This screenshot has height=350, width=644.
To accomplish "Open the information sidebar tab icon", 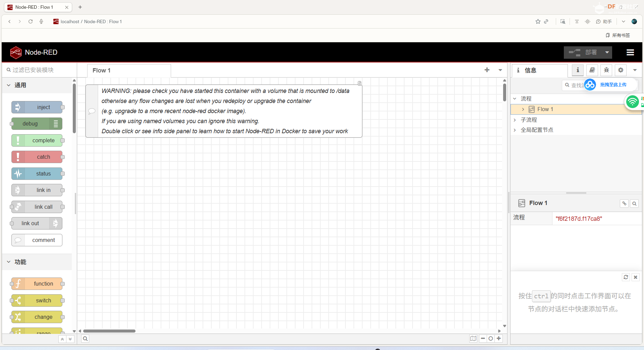I will [578, 70].
